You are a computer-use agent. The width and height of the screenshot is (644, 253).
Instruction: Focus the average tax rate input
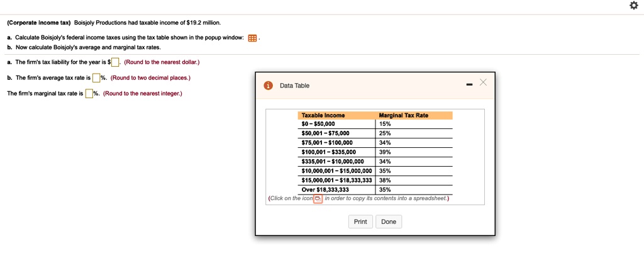96,77
